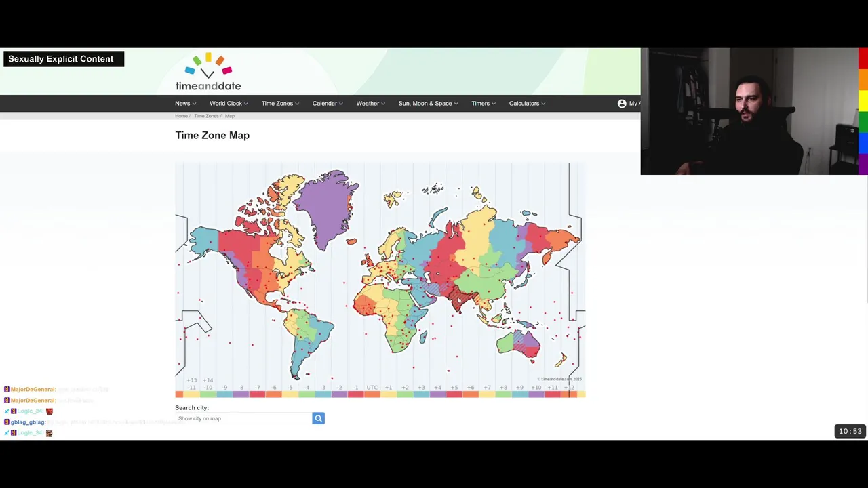Open the Time Zones menu chevron
Screen dimensions: 868x488
point(297,104)
